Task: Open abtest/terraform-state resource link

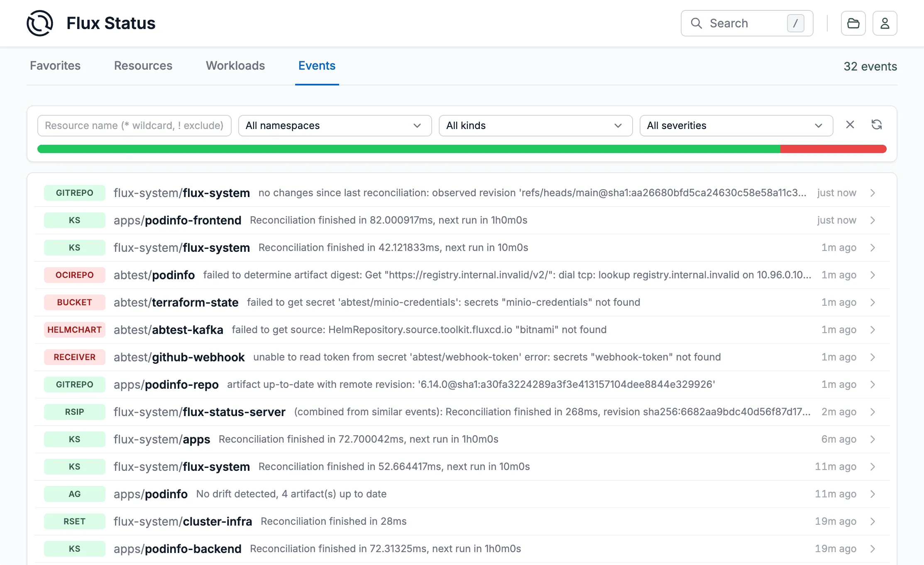Action: coord(176,302)
